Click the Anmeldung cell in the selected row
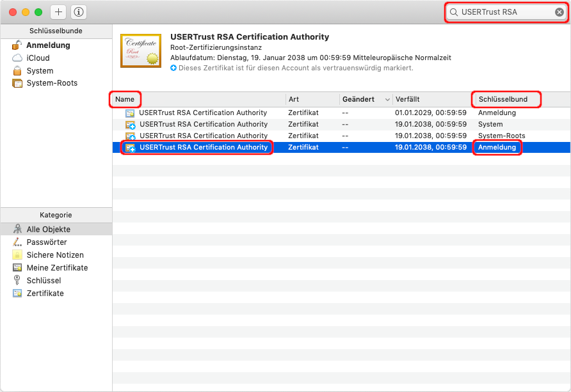The image size is (571, 392). coord(497,147)
